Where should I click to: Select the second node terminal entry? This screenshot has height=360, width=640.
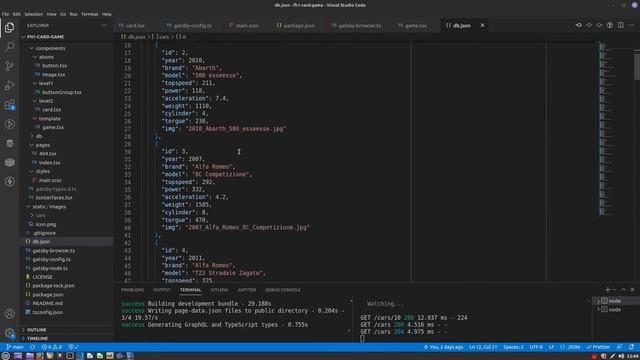616,309
